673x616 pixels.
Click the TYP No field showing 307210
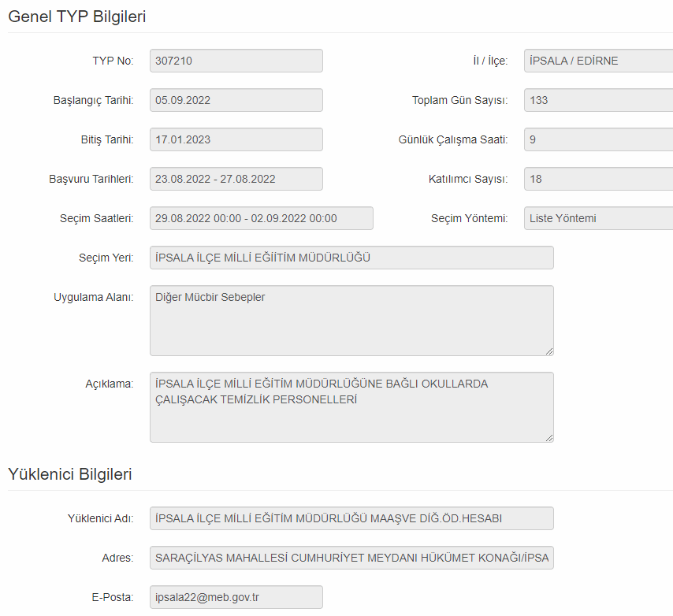(x=236, y=61)
